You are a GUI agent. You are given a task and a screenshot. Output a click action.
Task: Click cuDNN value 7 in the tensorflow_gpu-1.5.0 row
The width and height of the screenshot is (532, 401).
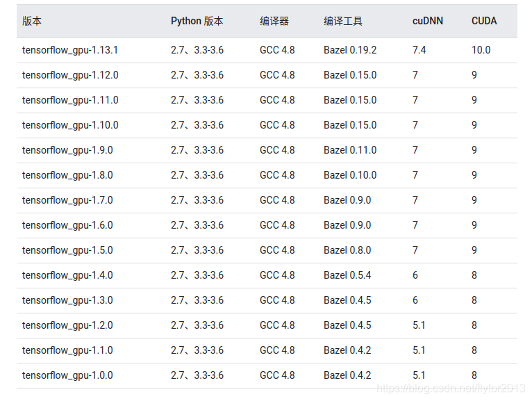415,250
